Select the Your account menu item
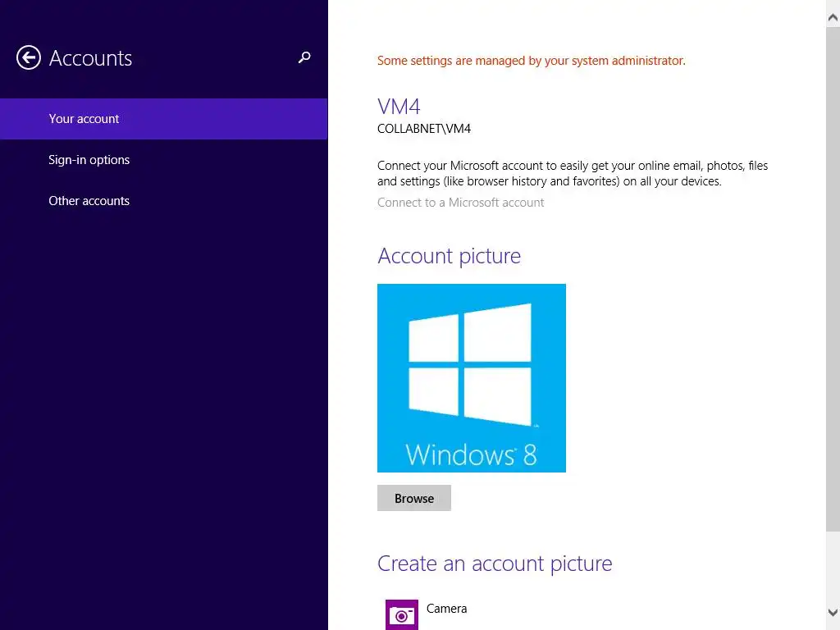 163,119
